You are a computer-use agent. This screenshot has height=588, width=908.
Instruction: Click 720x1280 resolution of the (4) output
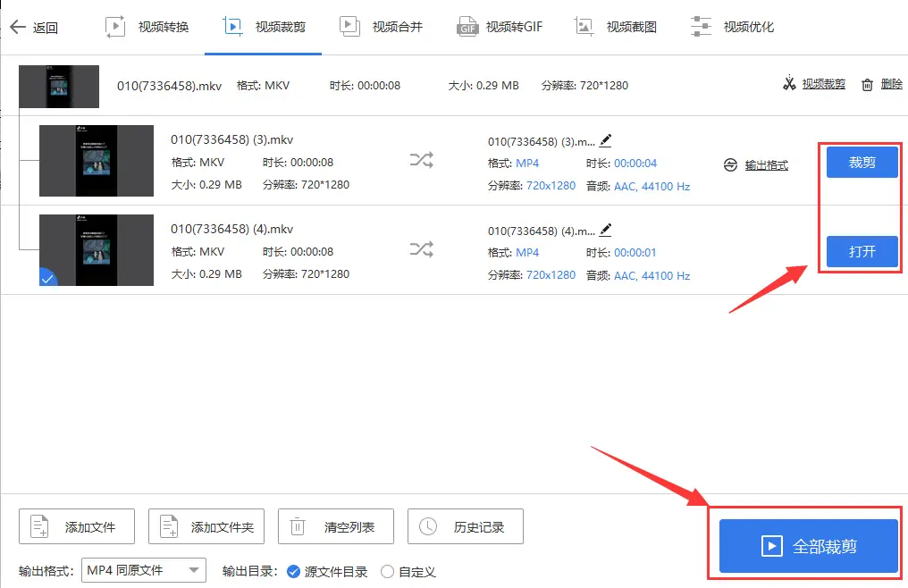[x=551, y=275]
